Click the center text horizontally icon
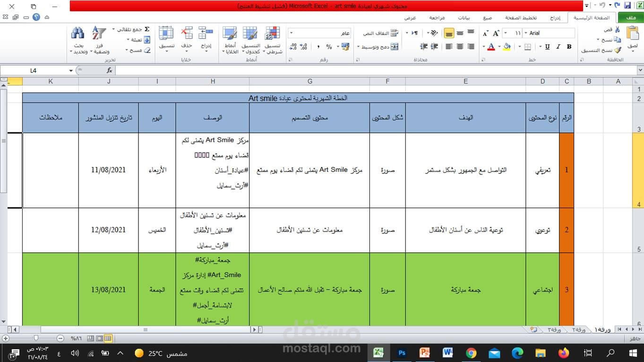The width and height of the screenshot is (644, 362). [x=460, y=47]
